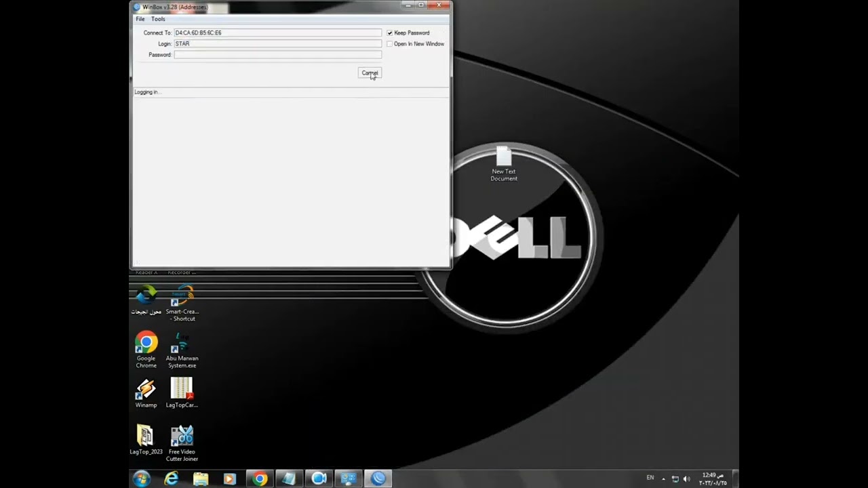Switch to the WinBox taskbar icon
Viewport: 868px width, 488px height.
pos(378,479)
